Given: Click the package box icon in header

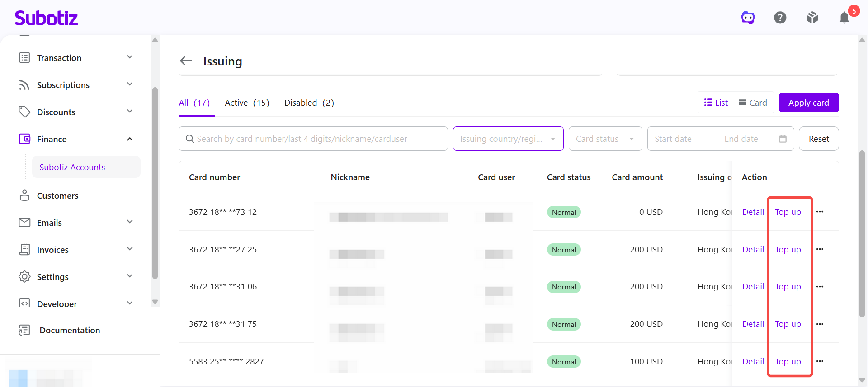Looking at the screenshot, I should coord(812,18).
